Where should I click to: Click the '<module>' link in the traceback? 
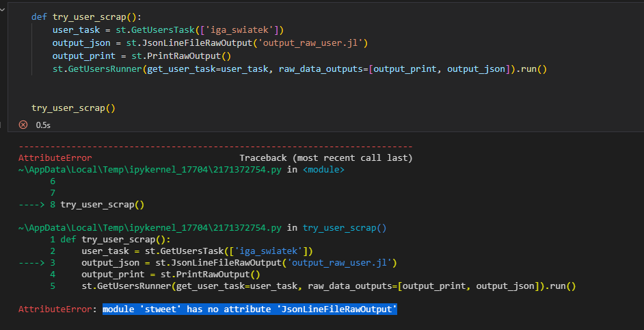[x=323, y=170]
